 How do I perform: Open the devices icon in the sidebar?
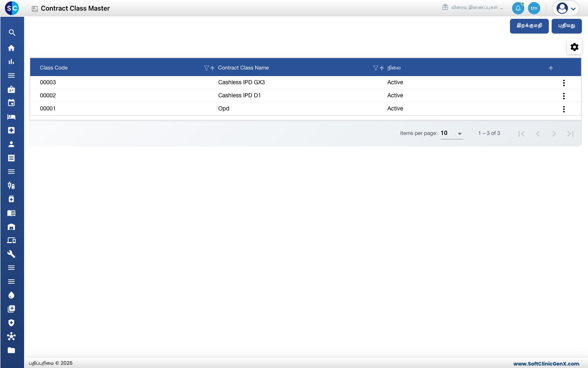(x=11, y=240)
